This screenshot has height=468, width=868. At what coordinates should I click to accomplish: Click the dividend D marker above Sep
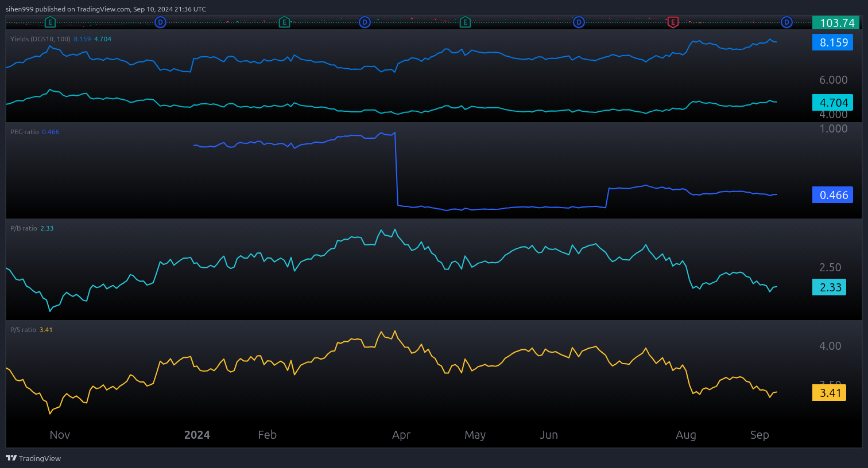tap(787, 22)
